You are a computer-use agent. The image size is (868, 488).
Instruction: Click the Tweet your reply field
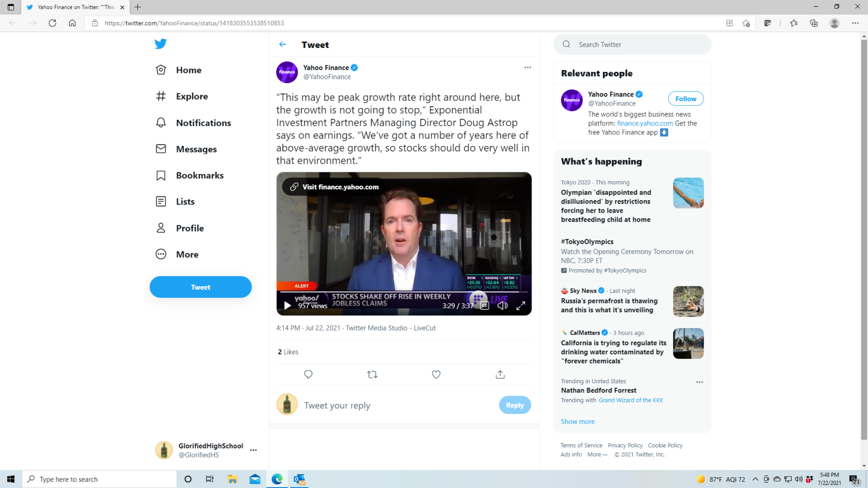pyautogui.click(x=398, y=405)
